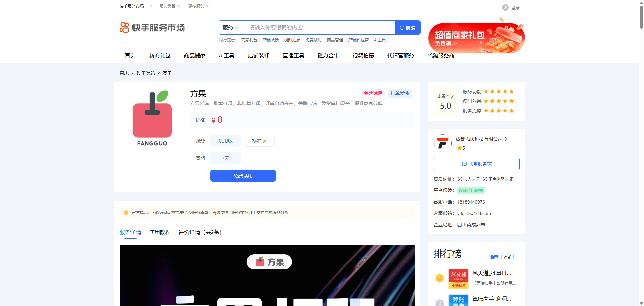Click the Fangguo apple product logo
The image size is (644, 306).
pyautogui.click(x=152, y=118)
